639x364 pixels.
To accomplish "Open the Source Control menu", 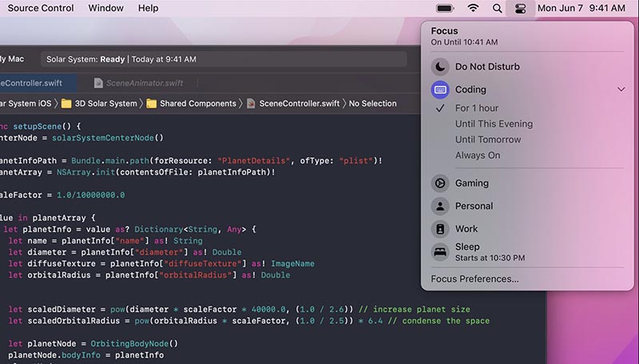I will click(40, 9).
